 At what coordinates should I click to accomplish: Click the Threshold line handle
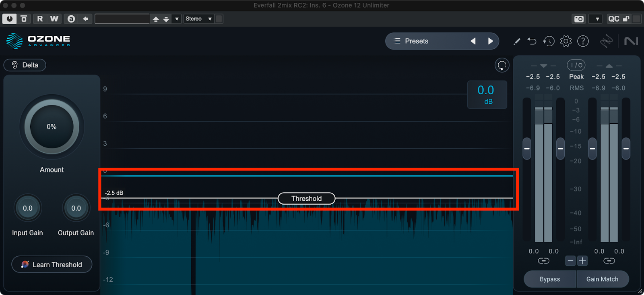click(306, 199)
